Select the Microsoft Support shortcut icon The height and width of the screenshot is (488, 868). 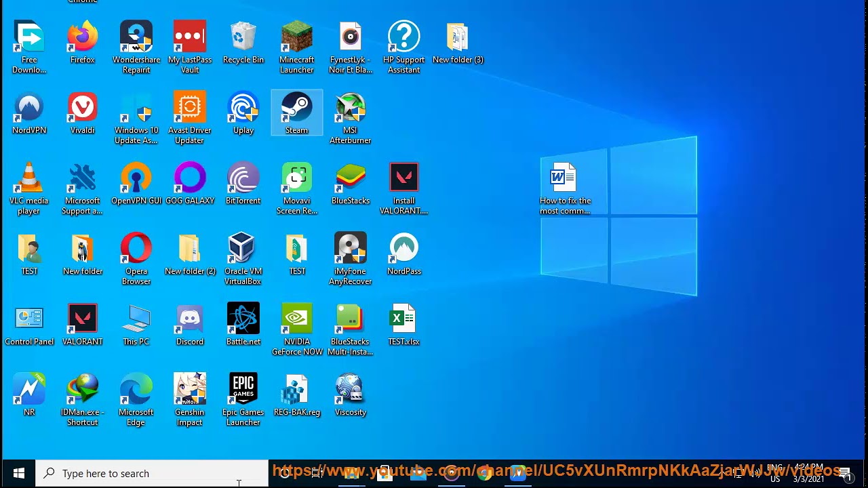(83, 178)
